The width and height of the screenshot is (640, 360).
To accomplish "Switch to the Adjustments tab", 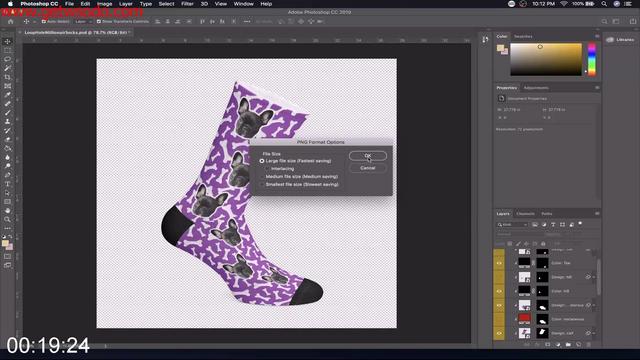I will click(536, 87).
